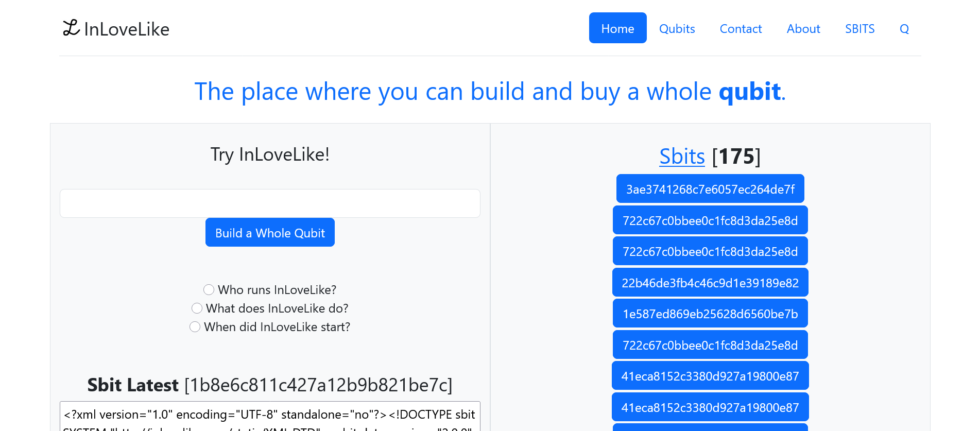Open the Home nav tab
The height and width of the screenshot is (431, 980).
click(x=617, y=28)
